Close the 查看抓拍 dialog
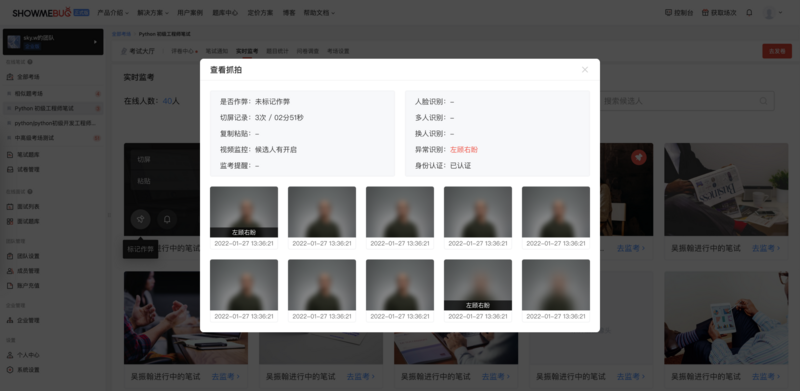The height and width of the screenshot is (391, 800). 585,69
